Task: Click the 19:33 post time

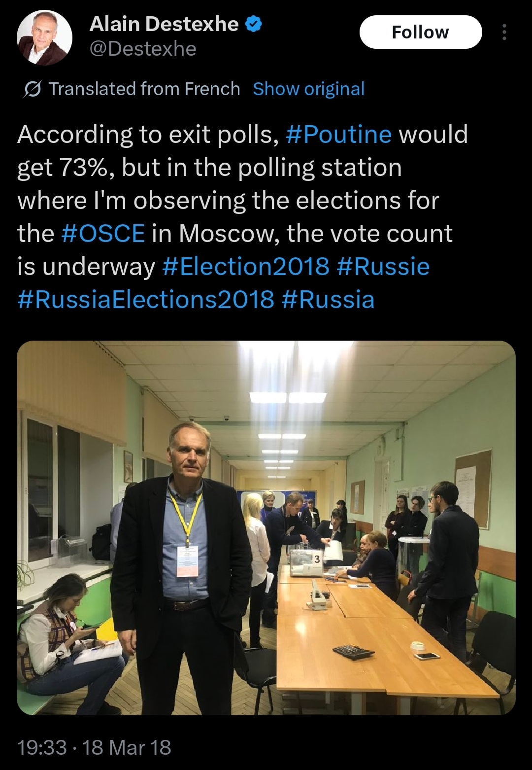Action: 42,747
